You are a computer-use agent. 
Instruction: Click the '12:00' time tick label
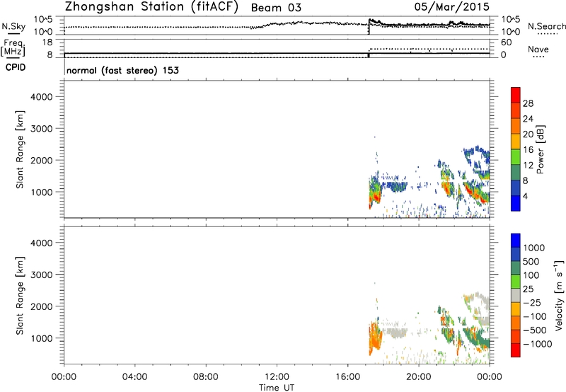[x=277, y=377]
